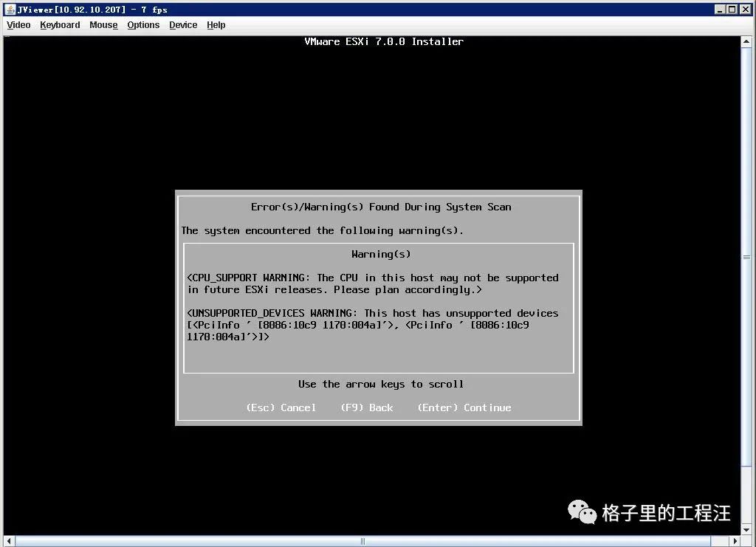
Task: Close the JViewer window
Action: point(745,9)
